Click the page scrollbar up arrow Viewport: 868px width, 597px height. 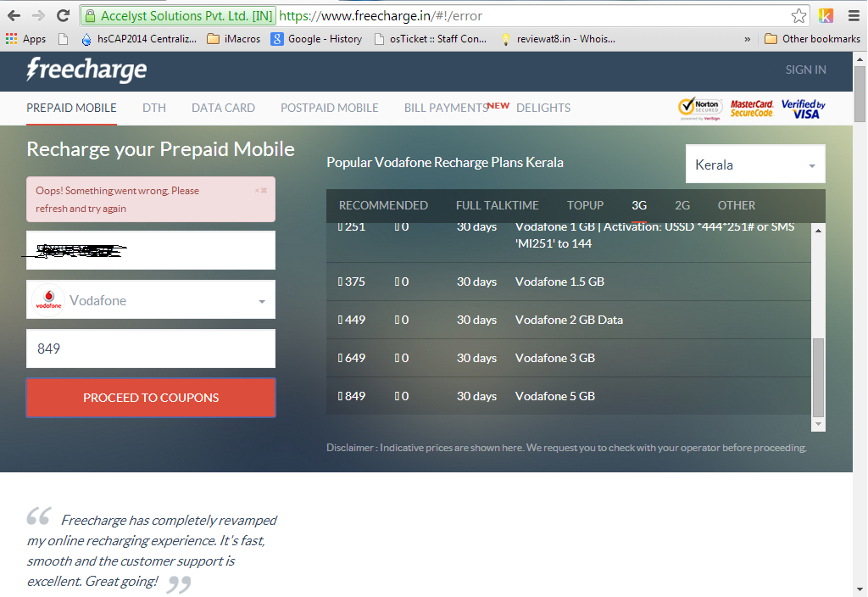click(860, 59)
